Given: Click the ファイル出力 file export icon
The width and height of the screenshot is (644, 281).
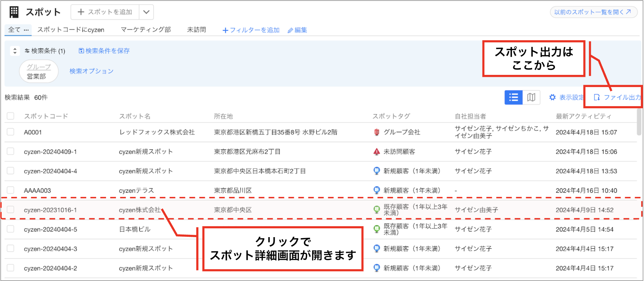Looking at the screenshot, I should click(x=597, y=97).
